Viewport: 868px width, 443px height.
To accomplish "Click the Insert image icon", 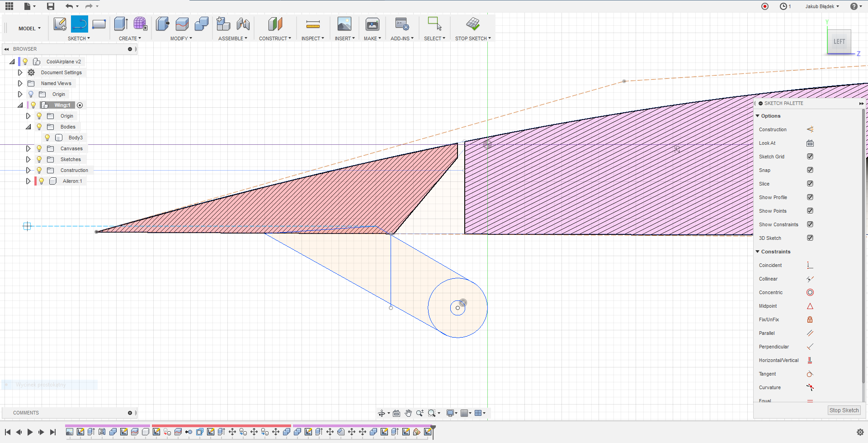I will [x=344, y=24].
